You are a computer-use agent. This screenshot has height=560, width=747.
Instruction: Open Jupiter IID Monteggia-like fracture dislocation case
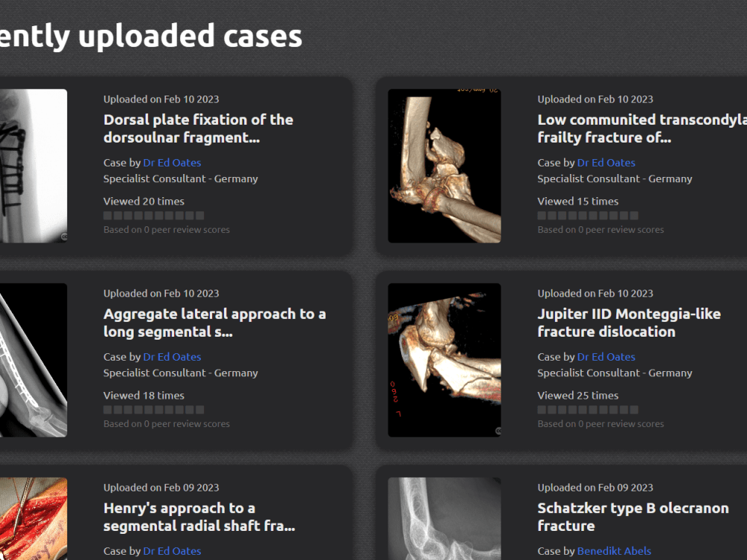tap(629, 323)
